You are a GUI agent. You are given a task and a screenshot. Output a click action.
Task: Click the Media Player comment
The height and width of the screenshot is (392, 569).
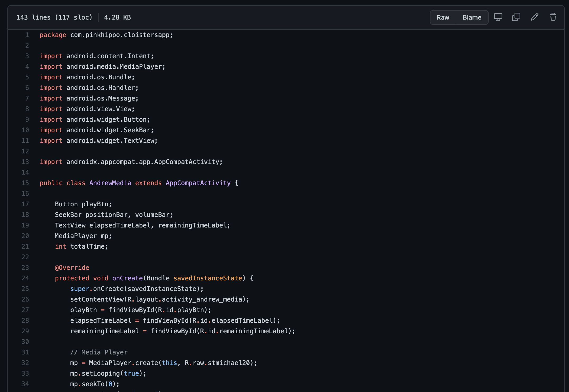[99, 352]
